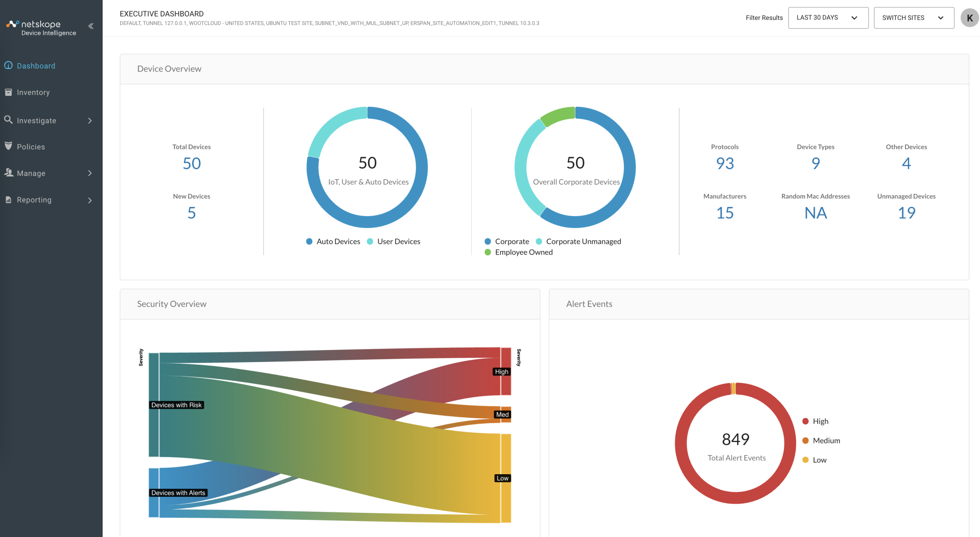This screenshot has height=537, width=980.
Task: Collapse the sidebar with double-chevron icon
Action: pos(91,26)
